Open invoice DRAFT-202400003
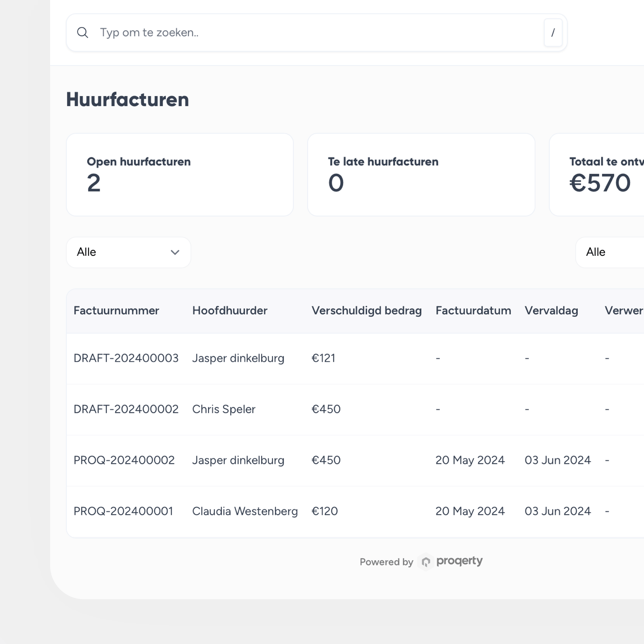 [x=126, y=358]
